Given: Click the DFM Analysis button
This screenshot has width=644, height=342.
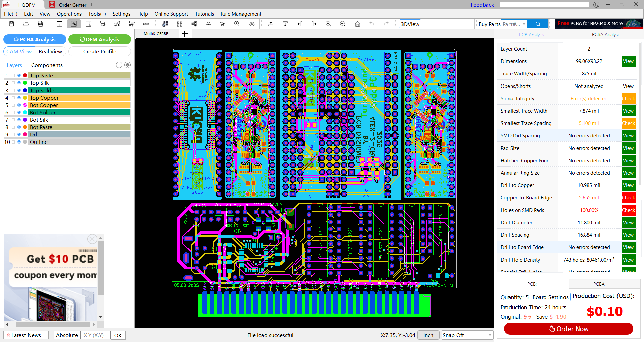Looking at the screenshot, I should (100, 39).
